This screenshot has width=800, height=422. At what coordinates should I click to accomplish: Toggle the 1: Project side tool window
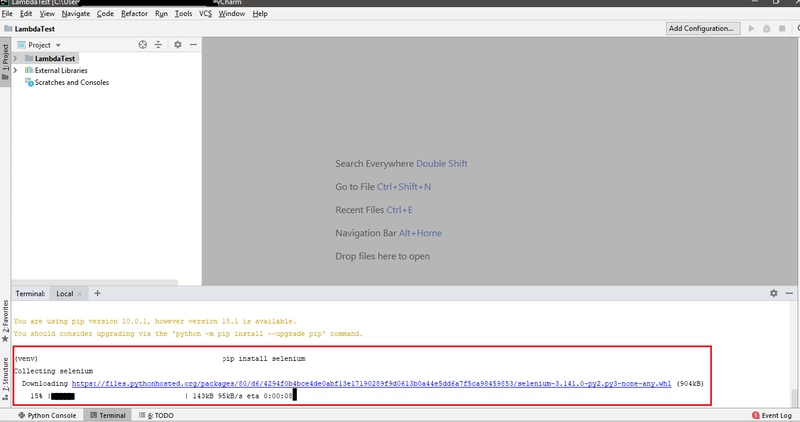tap(5, 60)
